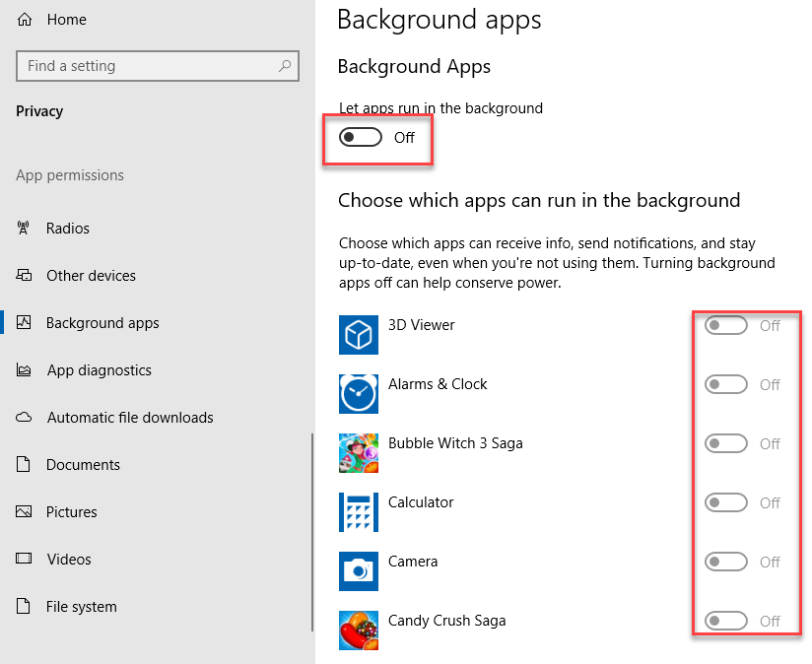
Task: Click the Camera app icon
Action: pos(359,570)
